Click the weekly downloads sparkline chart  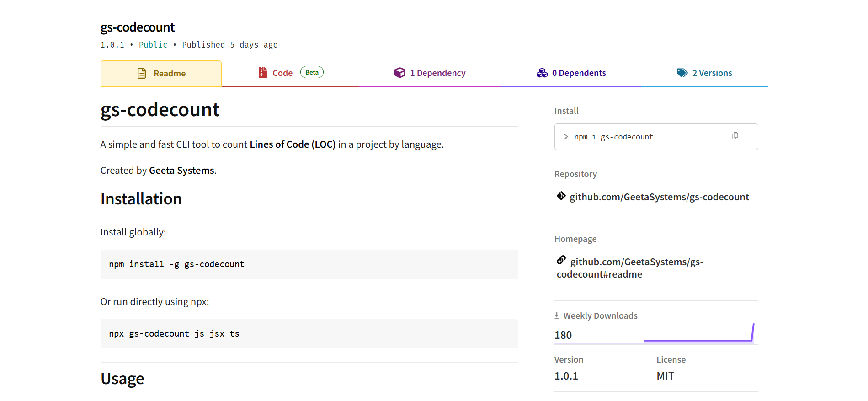tap(698, 334)
